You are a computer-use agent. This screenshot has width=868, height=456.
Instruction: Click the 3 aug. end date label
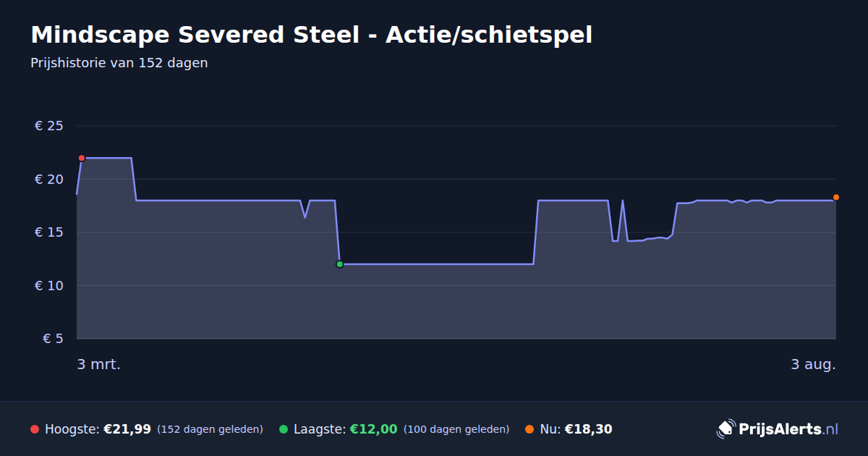point(813,364)
